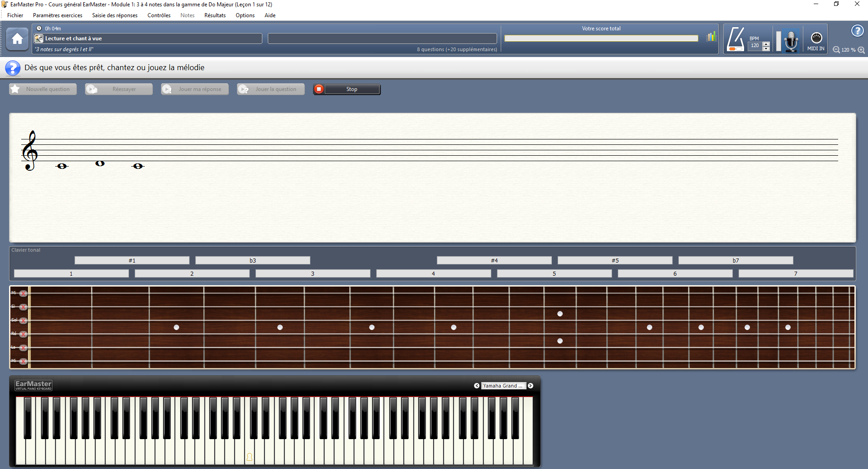Zoom in with the plus magnifier

(861, 50)
